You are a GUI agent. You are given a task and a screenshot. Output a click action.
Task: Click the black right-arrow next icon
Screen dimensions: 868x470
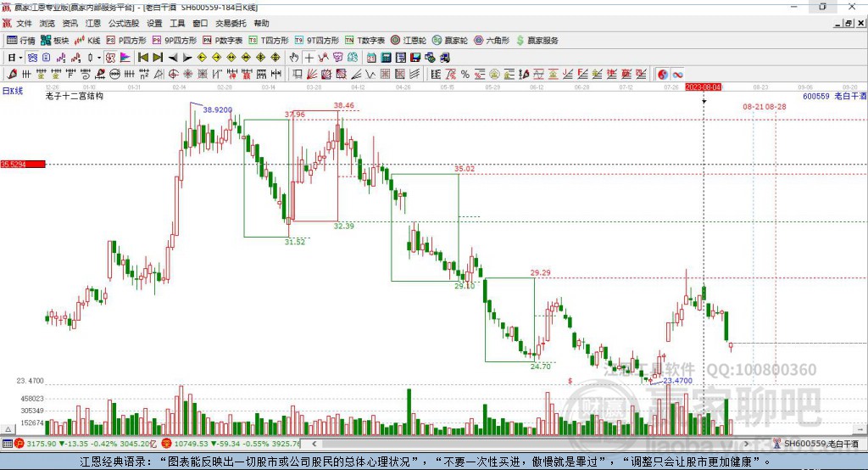pos(187,58)
